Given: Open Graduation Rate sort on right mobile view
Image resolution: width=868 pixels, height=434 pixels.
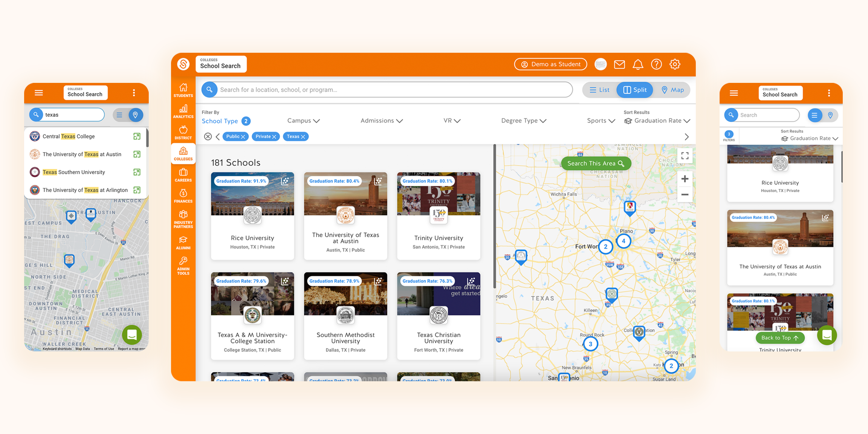Looking at the screenshot, I should point(810,139).
